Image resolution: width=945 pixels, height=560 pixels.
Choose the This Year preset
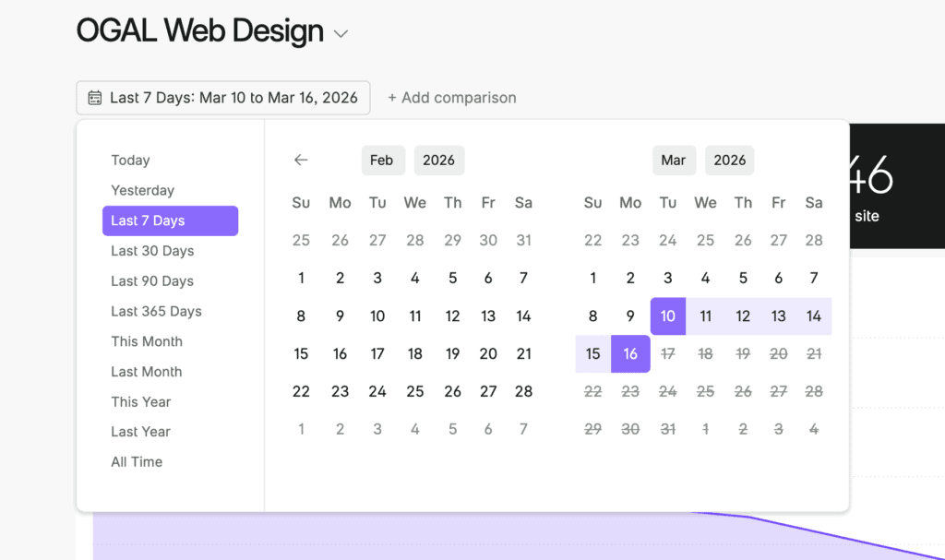[140, 401]
